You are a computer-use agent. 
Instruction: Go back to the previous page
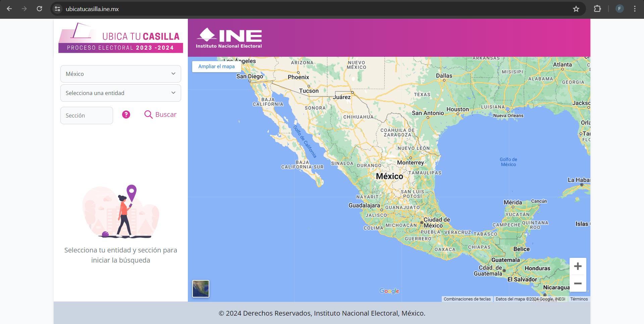9,9
